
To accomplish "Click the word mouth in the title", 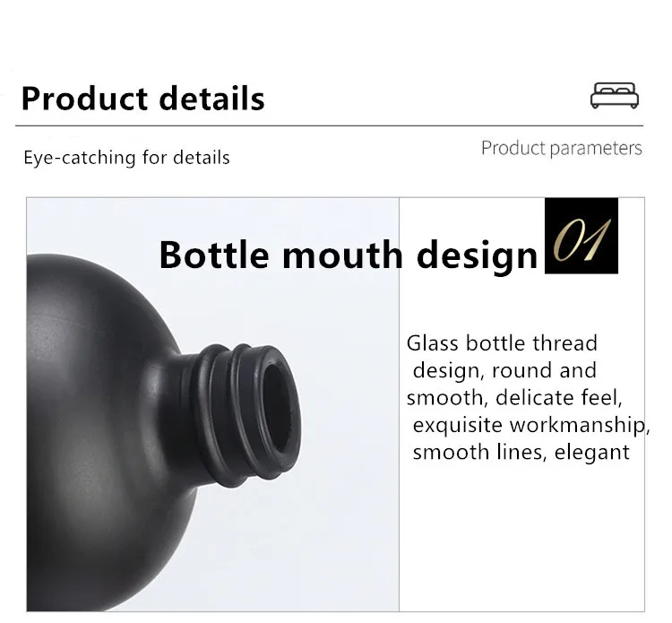I will click(342, 255).
